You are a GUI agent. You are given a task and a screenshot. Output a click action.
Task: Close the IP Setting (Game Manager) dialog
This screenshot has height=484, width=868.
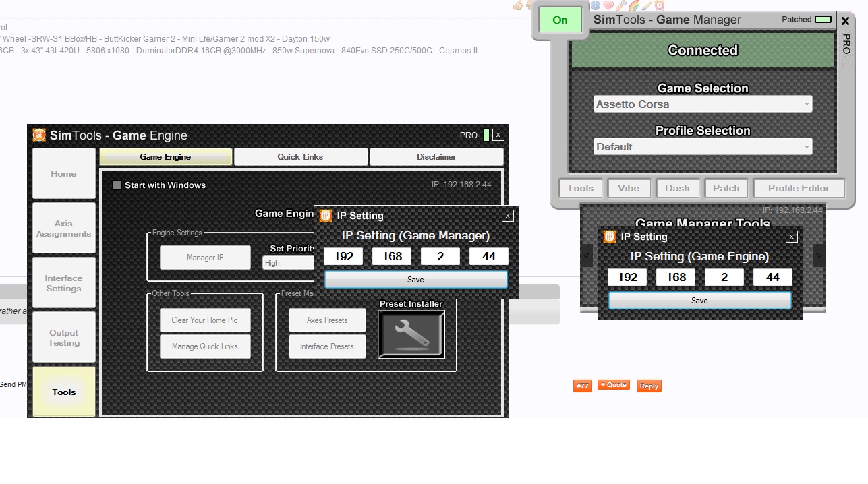(508, 216)
